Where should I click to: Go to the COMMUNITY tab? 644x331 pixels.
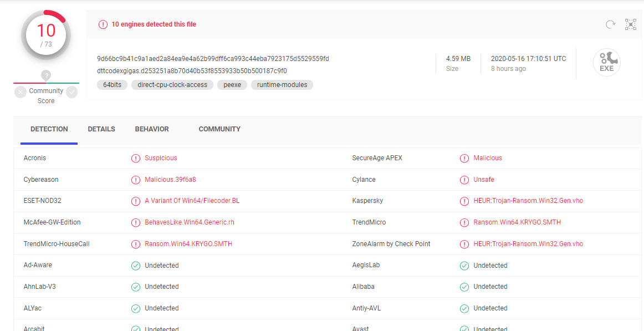219,129
